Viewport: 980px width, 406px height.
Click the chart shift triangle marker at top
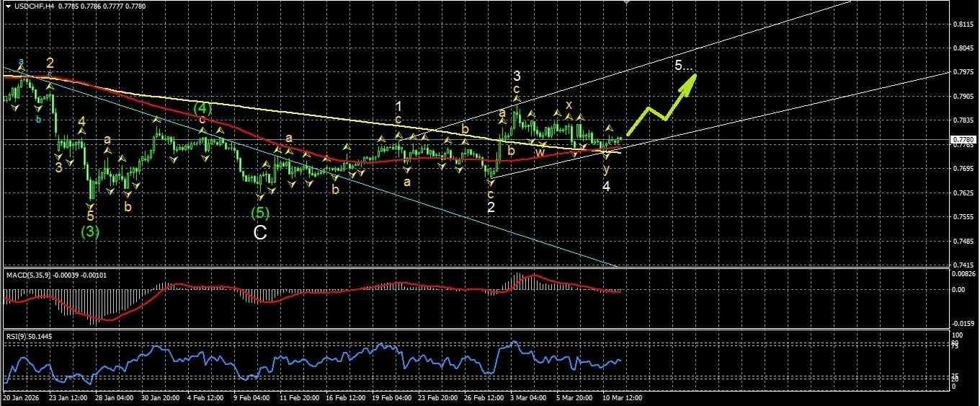627,2
